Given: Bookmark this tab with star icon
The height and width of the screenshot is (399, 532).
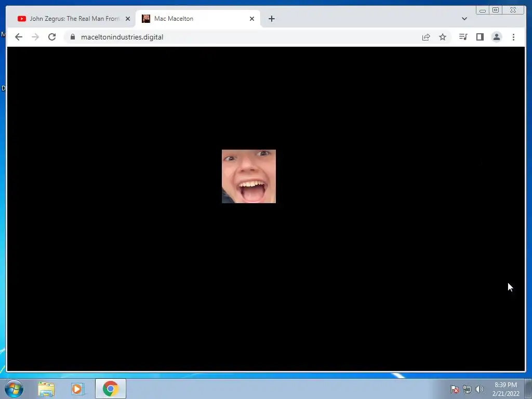Looking at the screenshot, I should (443, 37).
